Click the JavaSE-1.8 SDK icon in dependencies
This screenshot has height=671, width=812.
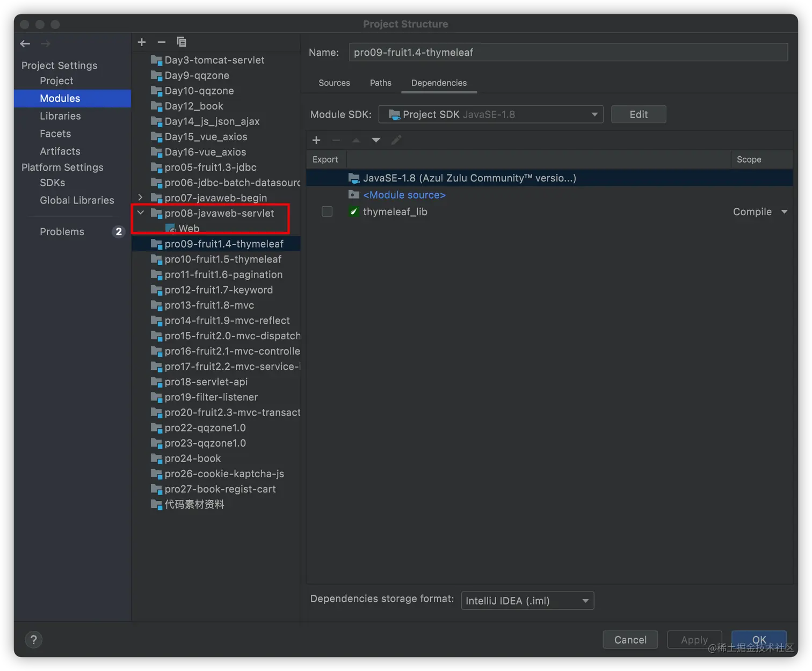(x=353, y=178)
